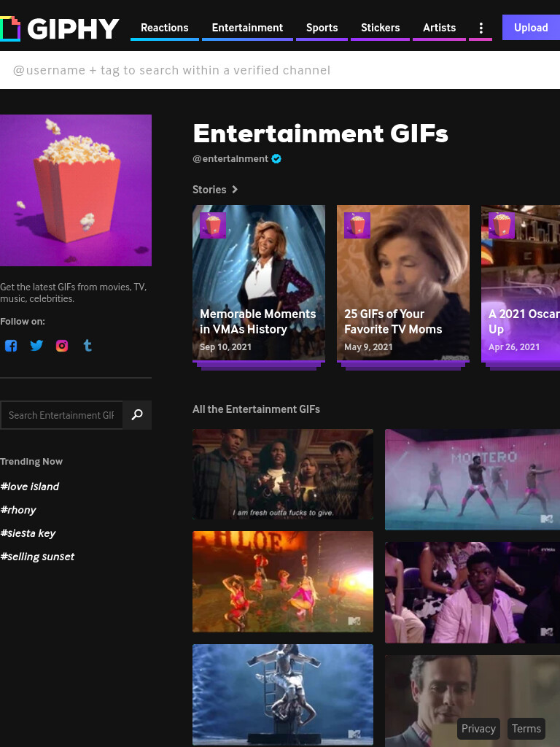The width and height of the screenshot is (560, 747).
Task: Click popcorn icon on VMAs History story
Action: click(x=213, y=225)
